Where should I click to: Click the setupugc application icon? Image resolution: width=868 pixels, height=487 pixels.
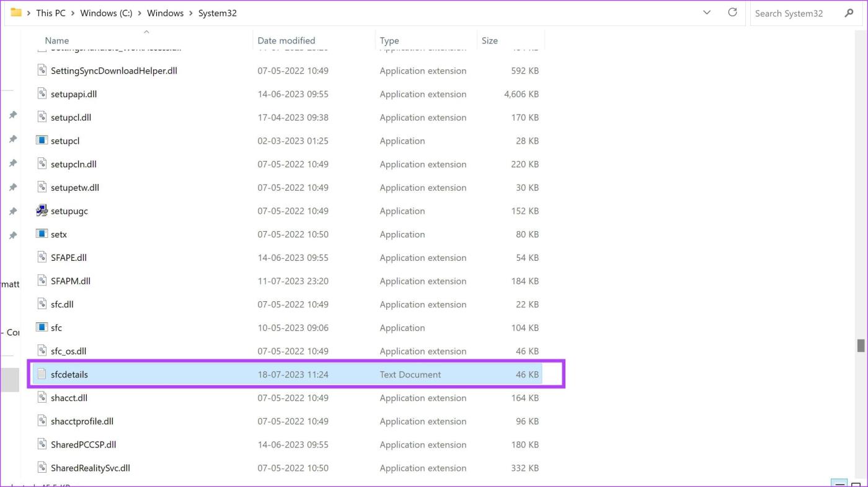point(42,211)
